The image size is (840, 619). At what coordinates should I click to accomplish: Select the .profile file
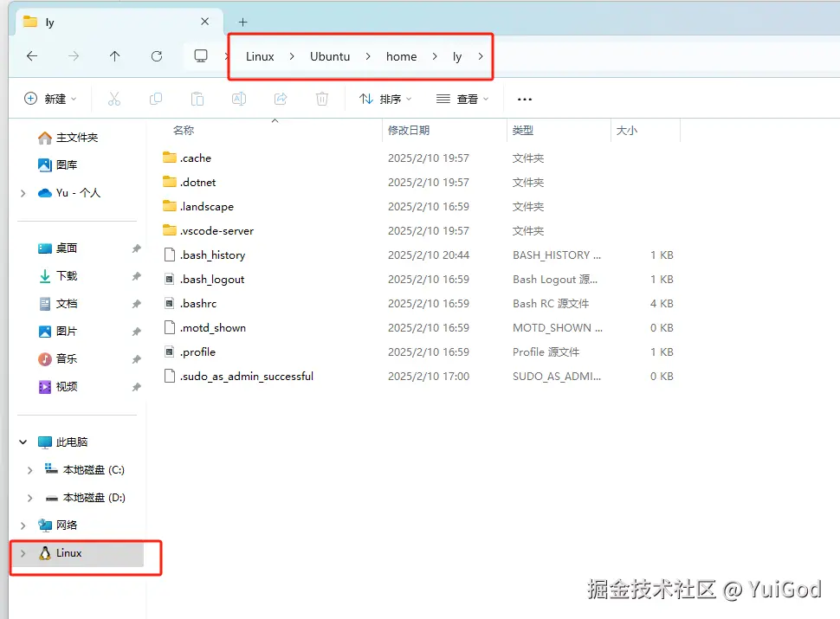click(189, 352)
